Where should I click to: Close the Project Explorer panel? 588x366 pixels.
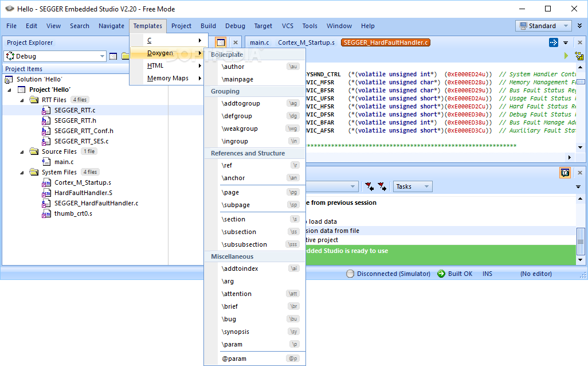pos(236,42)
